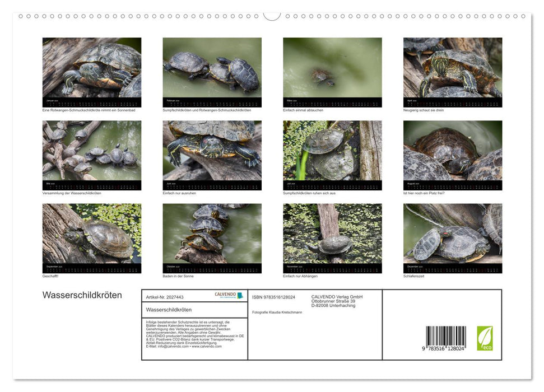544x392 pixels.
Task: Click the ISBN 9783516128024 text
Action: click(273, 296)
